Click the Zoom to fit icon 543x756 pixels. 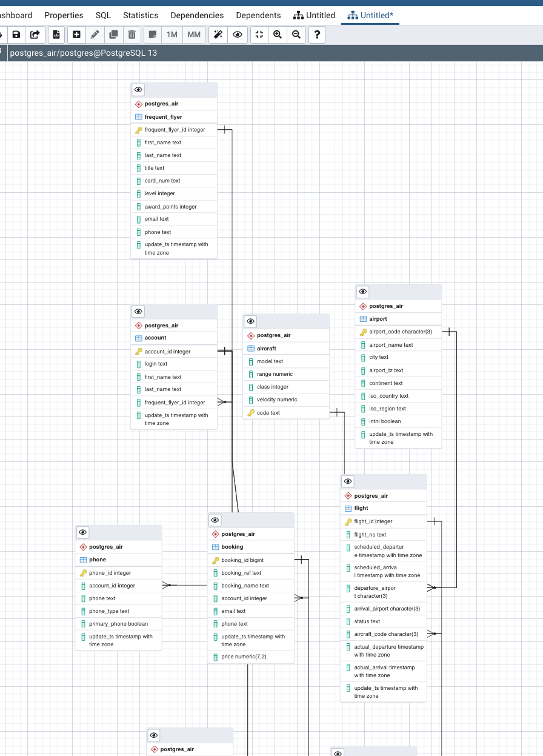259,35
